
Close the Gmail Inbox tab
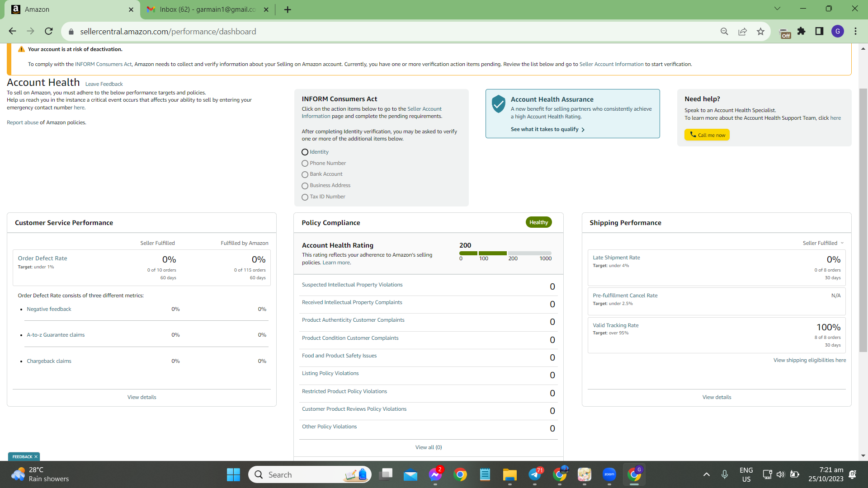266,9
